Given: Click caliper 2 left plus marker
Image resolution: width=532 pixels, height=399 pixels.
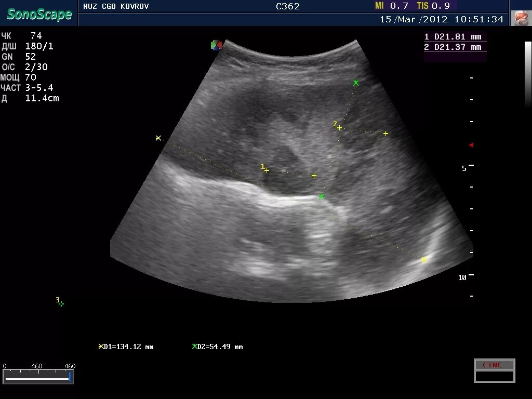Looking at the screenshot, I should 339,128.
